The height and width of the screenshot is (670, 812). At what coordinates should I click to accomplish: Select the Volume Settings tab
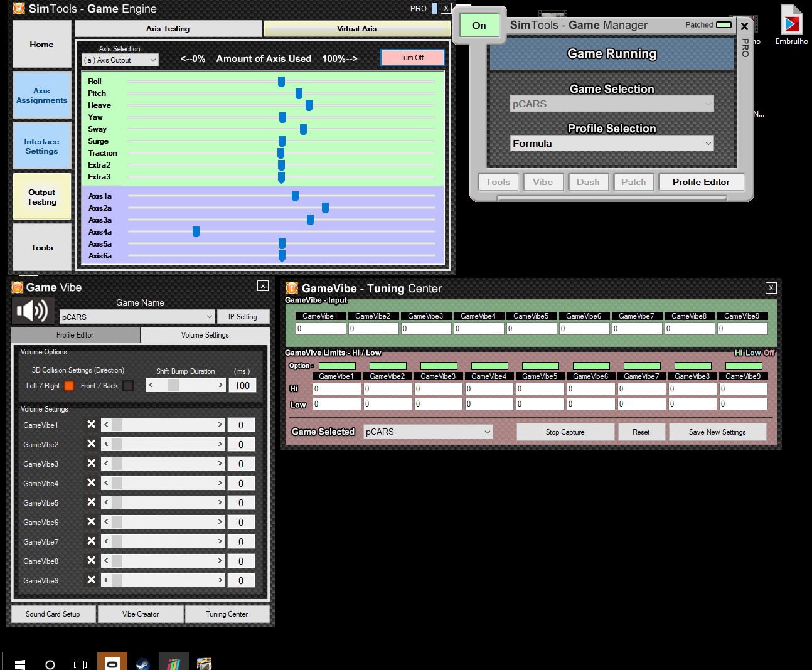tap(205, 335)
